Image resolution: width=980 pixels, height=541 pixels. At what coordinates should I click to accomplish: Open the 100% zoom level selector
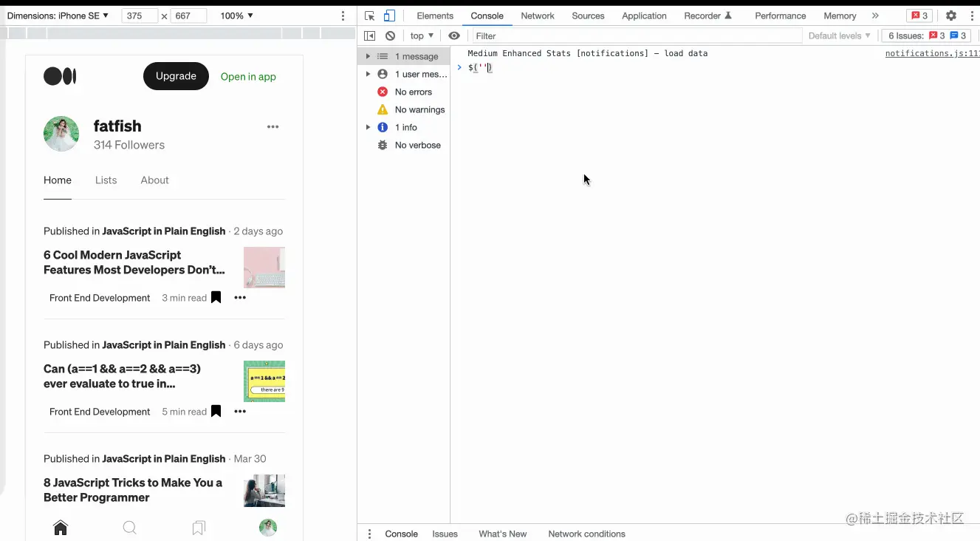(234, 15)
